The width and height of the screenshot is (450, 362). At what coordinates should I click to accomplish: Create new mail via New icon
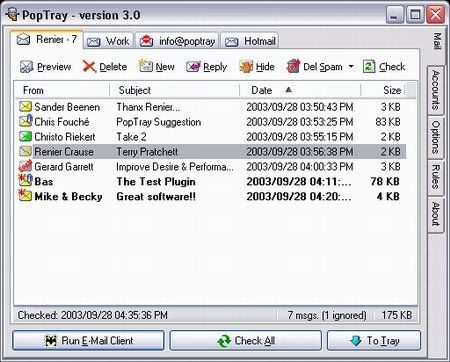[145, 66]
